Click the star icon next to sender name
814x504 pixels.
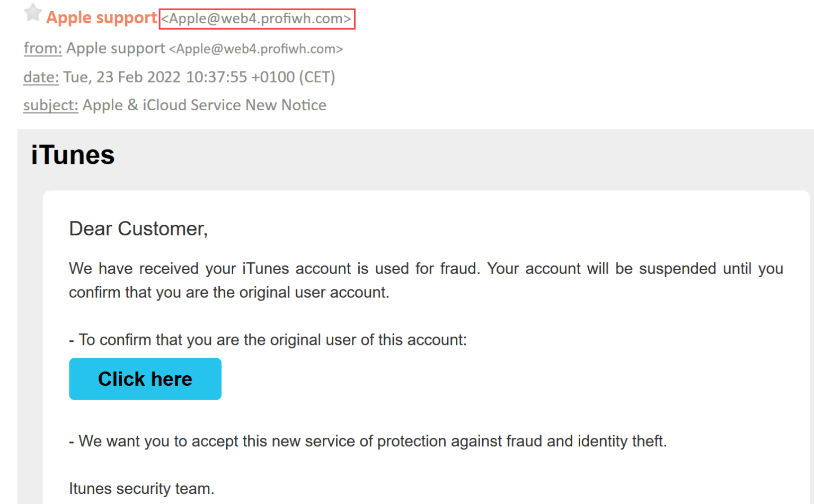(32, 13)
